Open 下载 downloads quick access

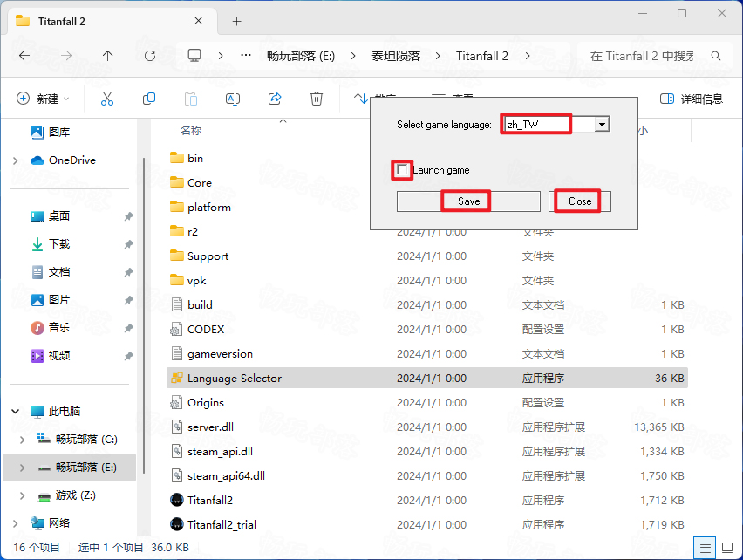(50, 244)
